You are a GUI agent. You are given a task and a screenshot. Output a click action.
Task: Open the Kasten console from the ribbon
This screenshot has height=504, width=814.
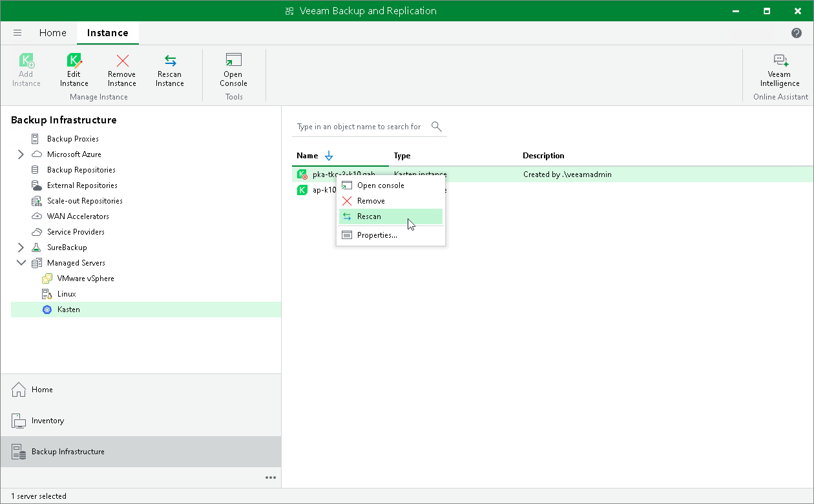coord(233,70)
